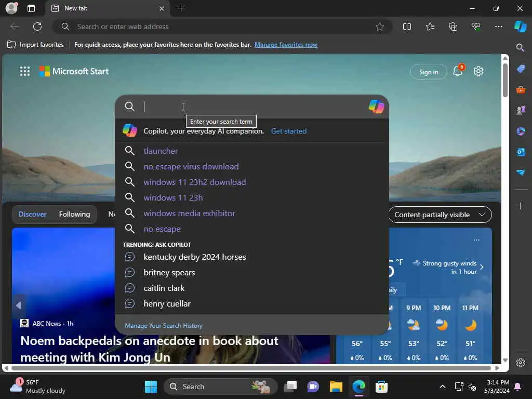
Task: Open Browser essentials heart icon
Action: 476,26
